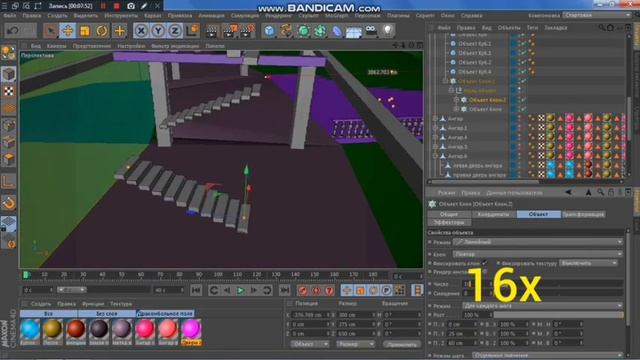This screenshot has width=640, height=360.
Task: Toggle the Z axis lock
Action: point(175,31)
